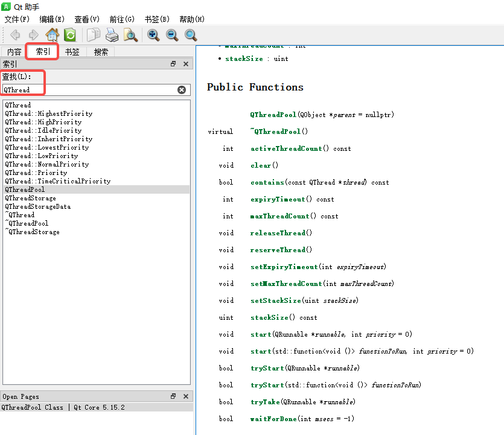This screenshot has width=504, height=435.
Task: Click inside the 查找 search input field
Action: 91,90
